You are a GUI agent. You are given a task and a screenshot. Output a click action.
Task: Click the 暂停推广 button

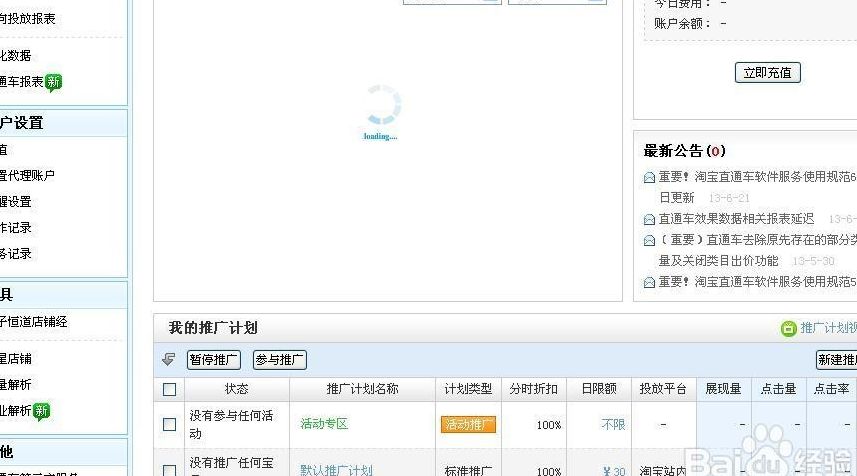click(x=214, y=360)
